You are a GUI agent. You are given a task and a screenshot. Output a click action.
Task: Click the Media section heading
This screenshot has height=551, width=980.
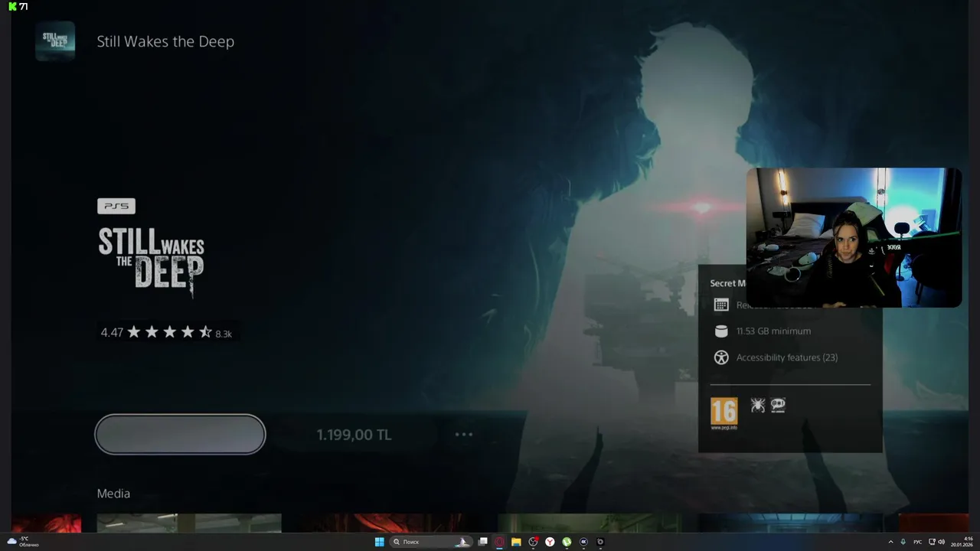click(113, 494)
